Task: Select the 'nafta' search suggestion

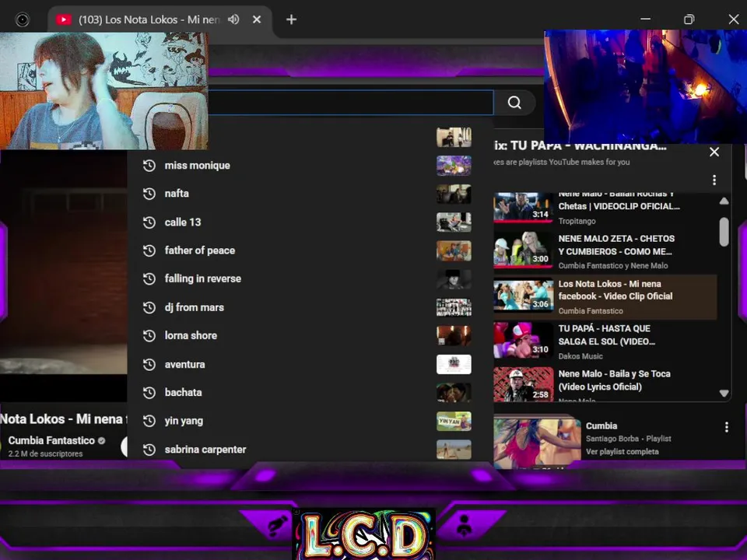Action: (310, 194)
